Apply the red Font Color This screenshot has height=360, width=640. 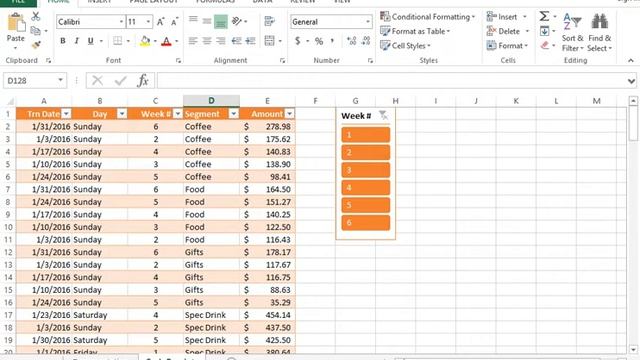point(166,41)
